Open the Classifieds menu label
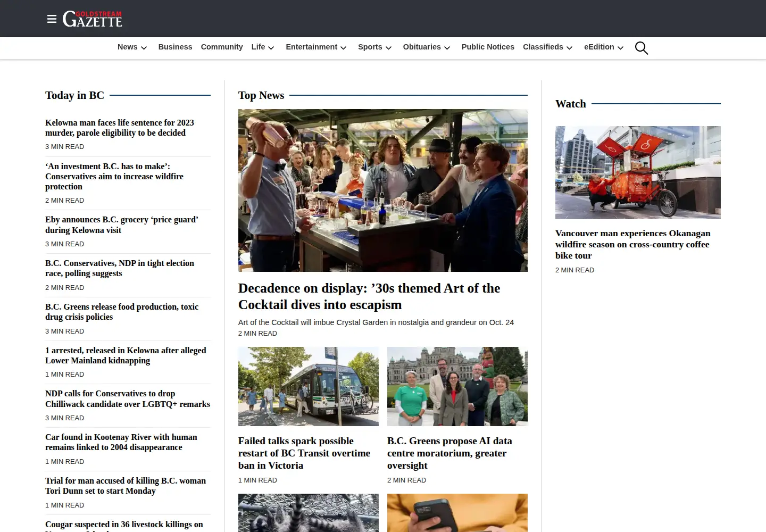 [x=543, y=47]
